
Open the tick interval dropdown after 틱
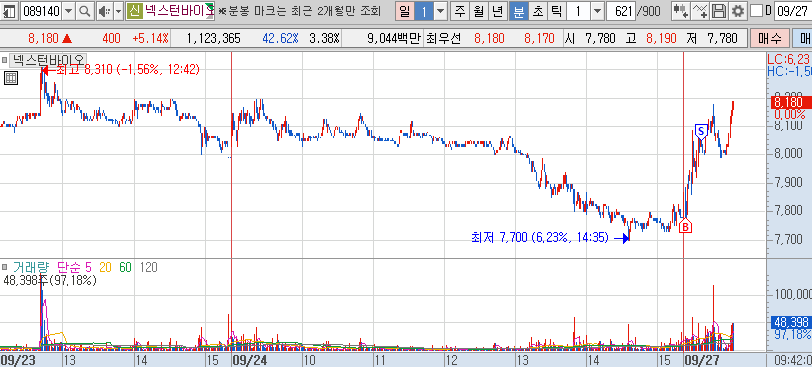pyautogui.click(x=597, y=10)
